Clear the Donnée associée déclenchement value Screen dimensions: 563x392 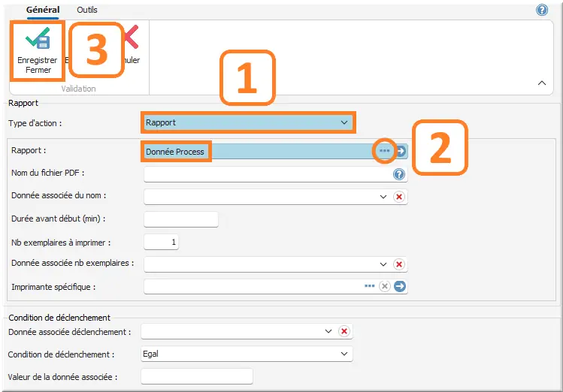pos(344,331)
